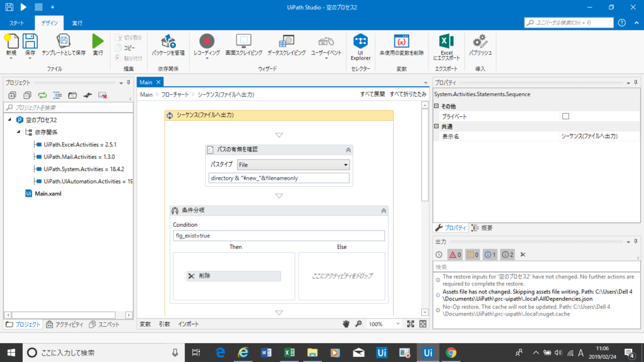Collapse 共通 property section

(x=436, y=126)
